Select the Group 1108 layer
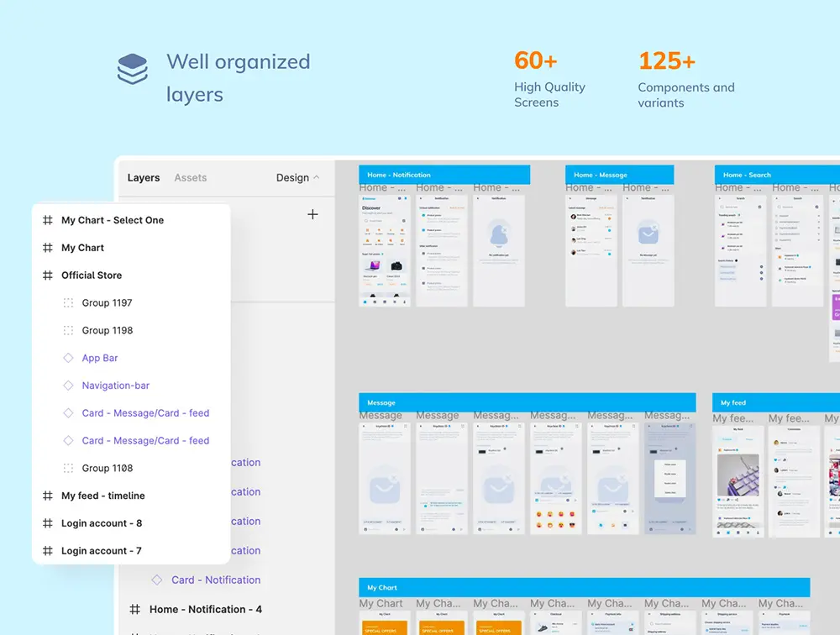The height and width of the screenshot is (635, 840). click(107, 468)
